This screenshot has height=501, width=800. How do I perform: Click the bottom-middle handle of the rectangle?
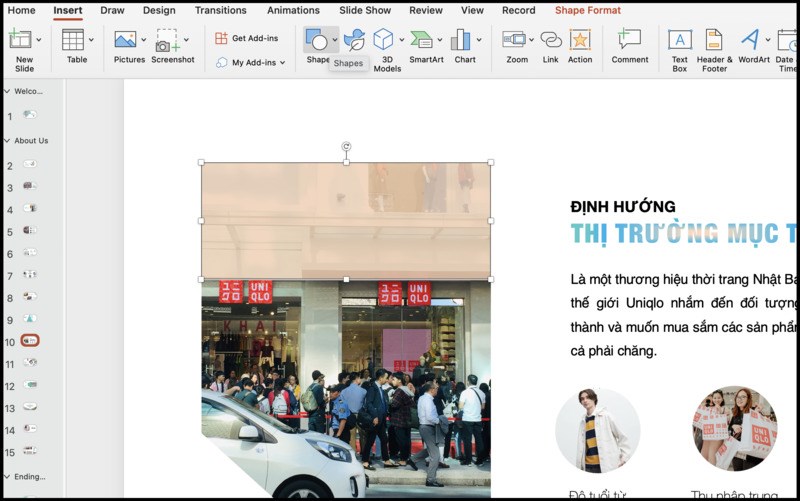coord(346,280)
